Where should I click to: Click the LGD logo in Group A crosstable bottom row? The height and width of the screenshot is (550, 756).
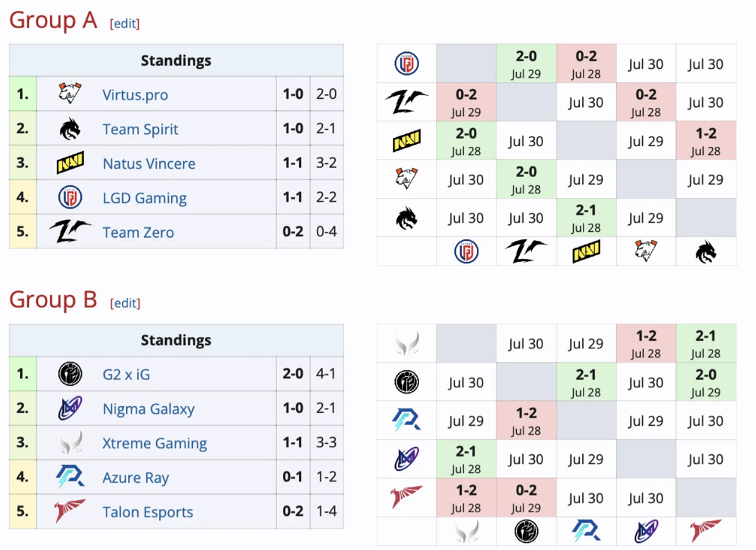click(466, 252)
